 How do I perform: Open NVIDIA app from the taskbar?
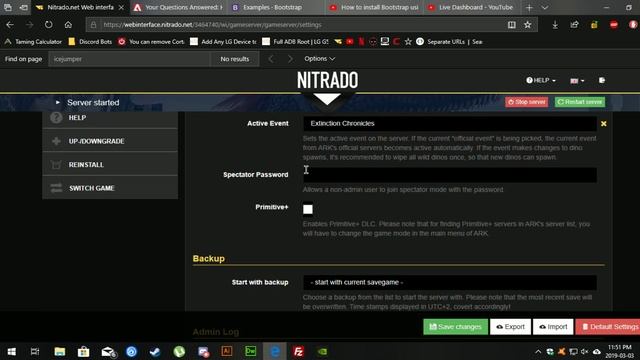pyautogui.click(x=322, y=351)
